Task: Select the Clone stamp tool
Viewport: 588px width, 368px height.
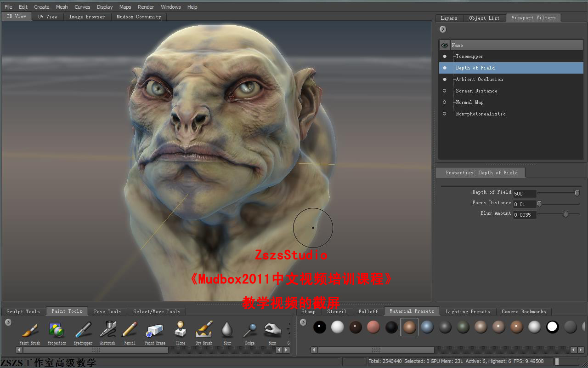Action: click(x=180, y=332)
